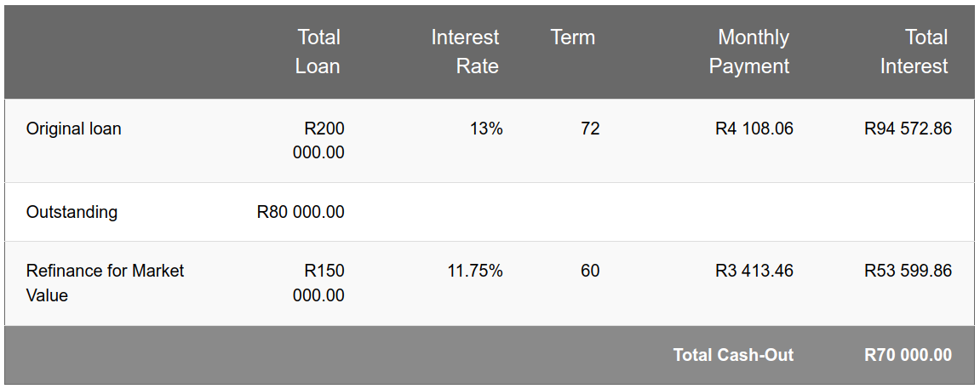Click the R200 000.00 loan amount

318,140
